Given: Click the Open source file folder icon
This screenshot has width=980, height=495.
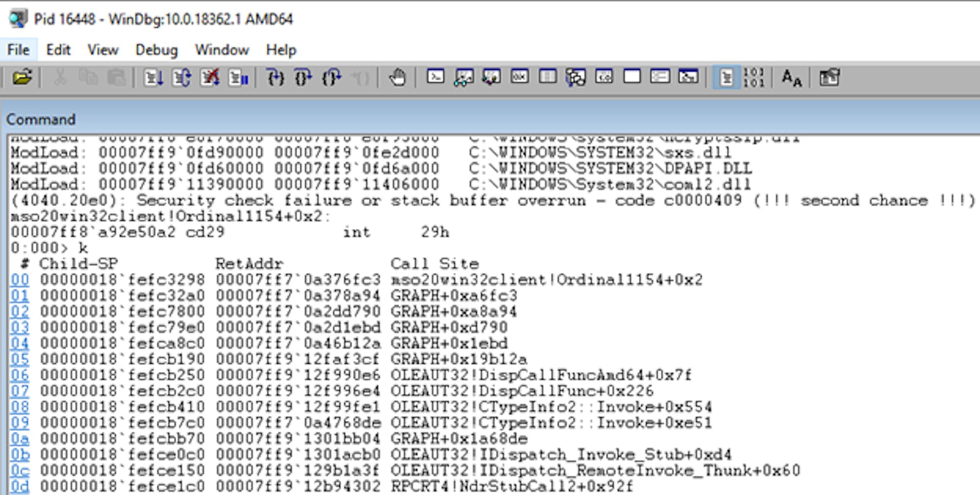Looking at the screenshot, I should click(22, 78).
